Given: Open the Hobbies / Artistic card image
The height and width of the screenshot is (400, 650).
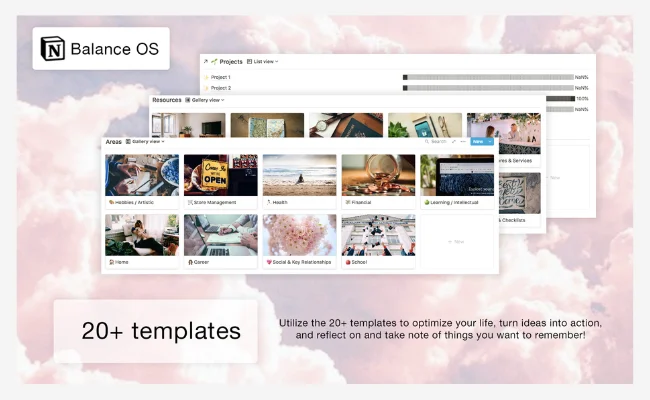Looking at the screenshot, I should (142, 175).
